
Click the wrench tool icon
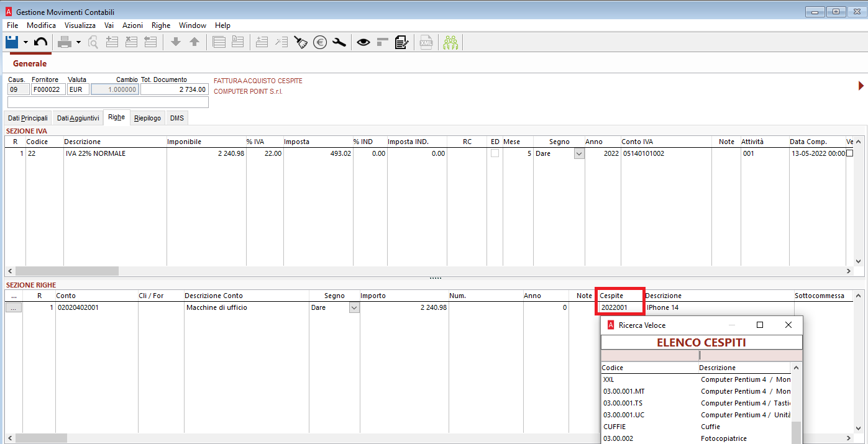339,42
